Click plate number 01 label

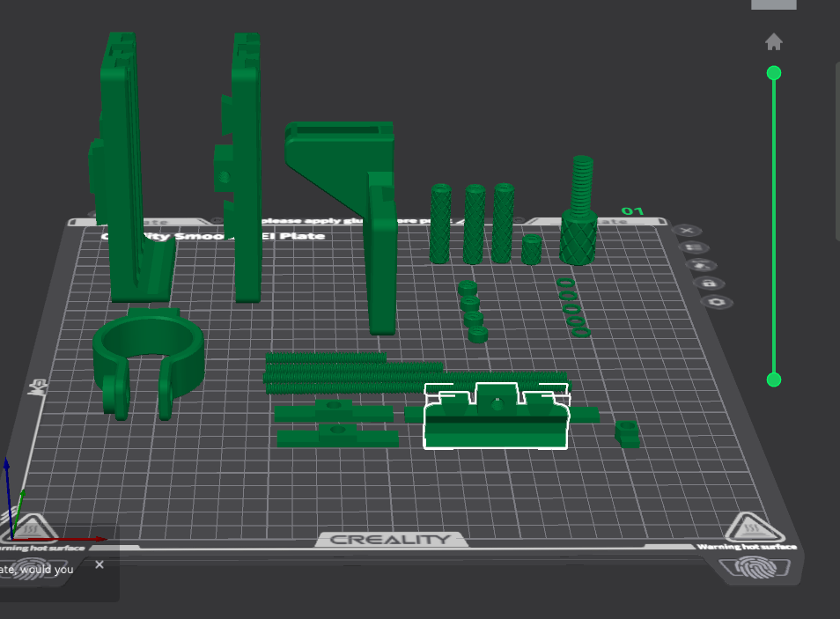(x=632, y=211)
